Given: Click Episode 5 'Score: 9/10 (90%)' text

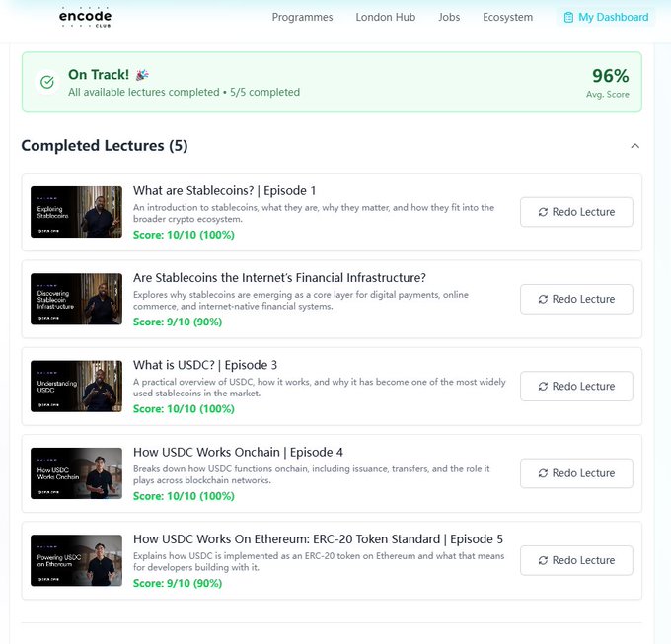Looking at the screenshot, I should pos(178,583).
